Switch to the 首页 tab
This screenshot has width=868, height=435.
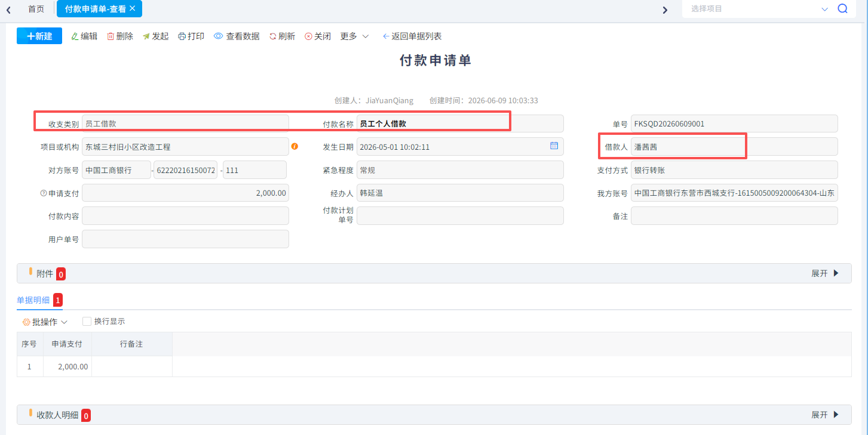[x=36, y=9]
